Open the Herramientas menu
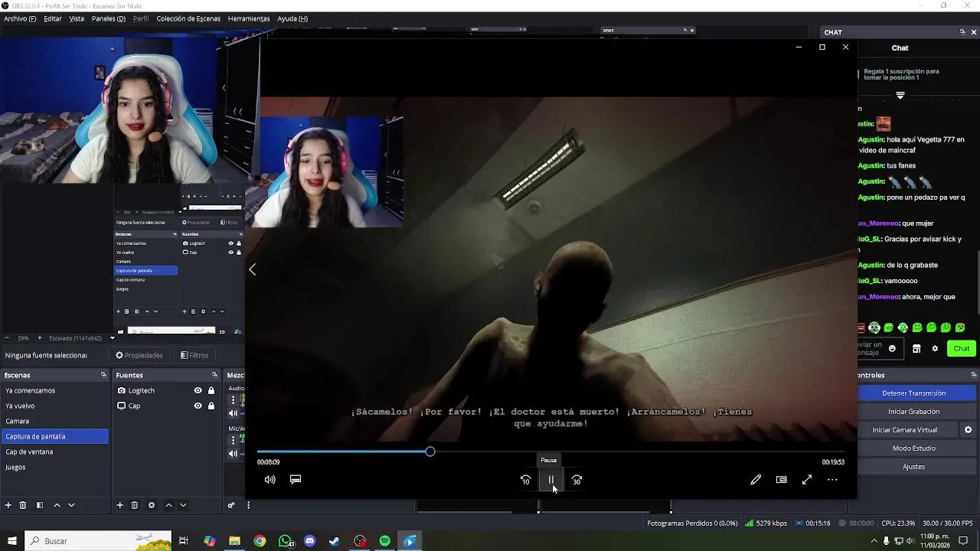 [x=249, y=18]
